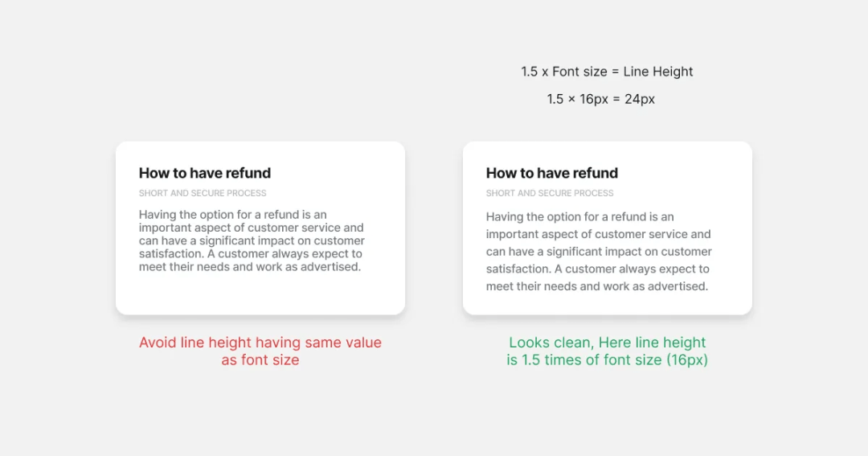This screenshot has height=456, width=868.
Task: Select the left card's 'SHORT AND SECURE PROCESS' subtitle
Action: click(203, 193)
